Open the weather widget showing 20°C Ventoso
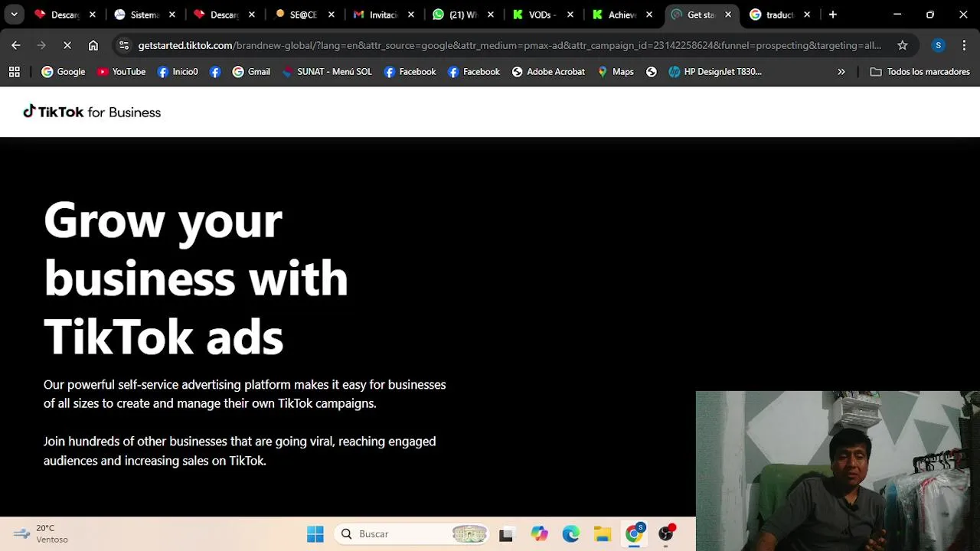980x551 pixels. pos(43,533)
